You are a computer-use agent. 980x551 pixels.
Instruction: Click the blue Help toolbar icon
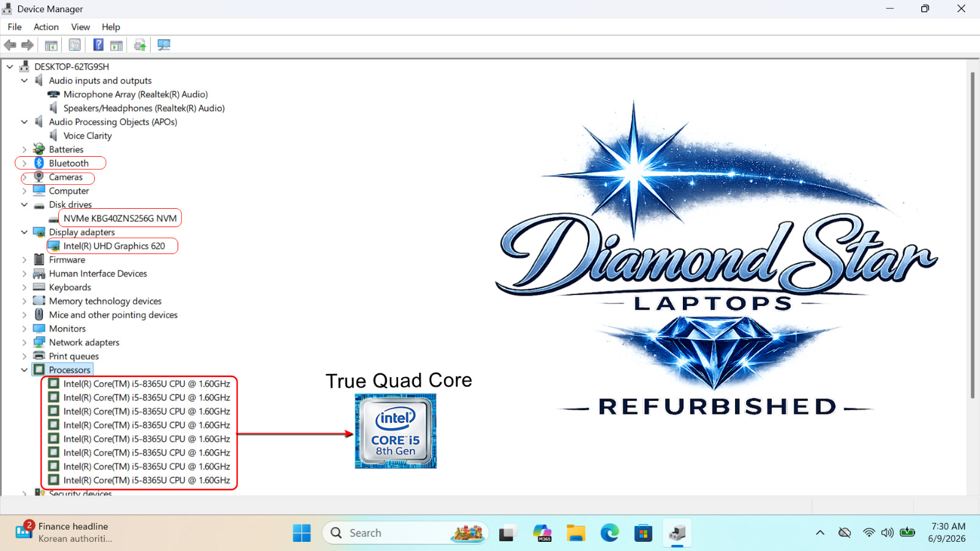(98, 45)
